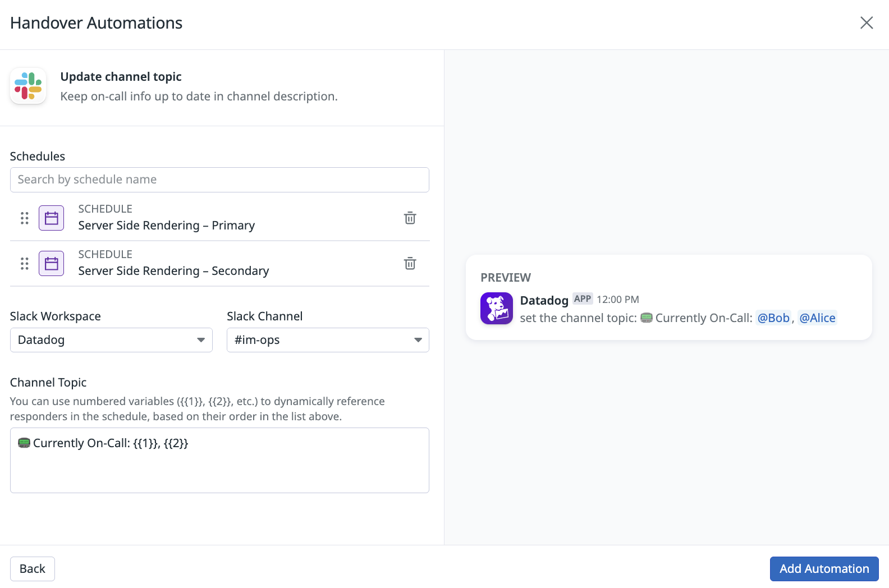Click the calendar icon of the Primary schedule
The image size is (889, 588).
[x=51, y=218]
